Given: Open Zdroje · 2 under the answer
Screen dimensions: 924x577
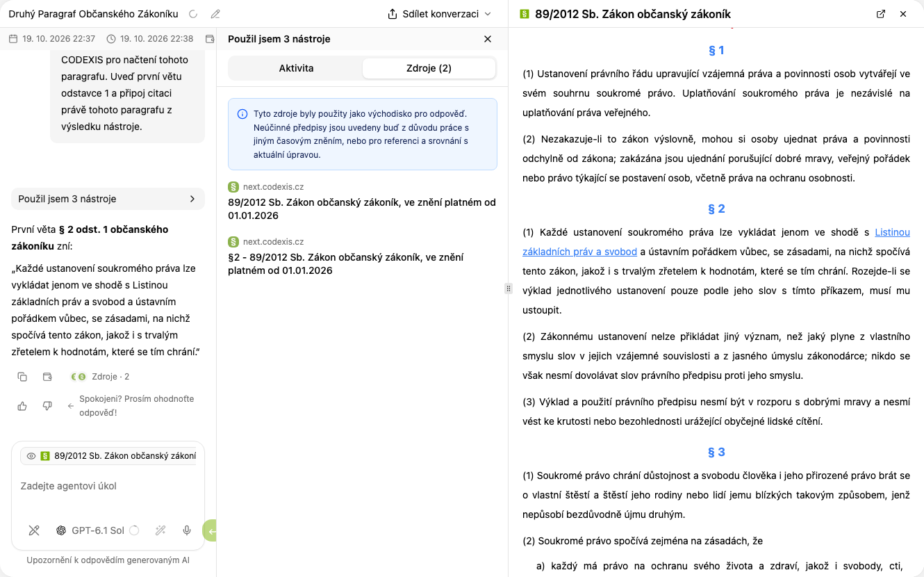Looking at the screenshot, I should tap(100, 377).
